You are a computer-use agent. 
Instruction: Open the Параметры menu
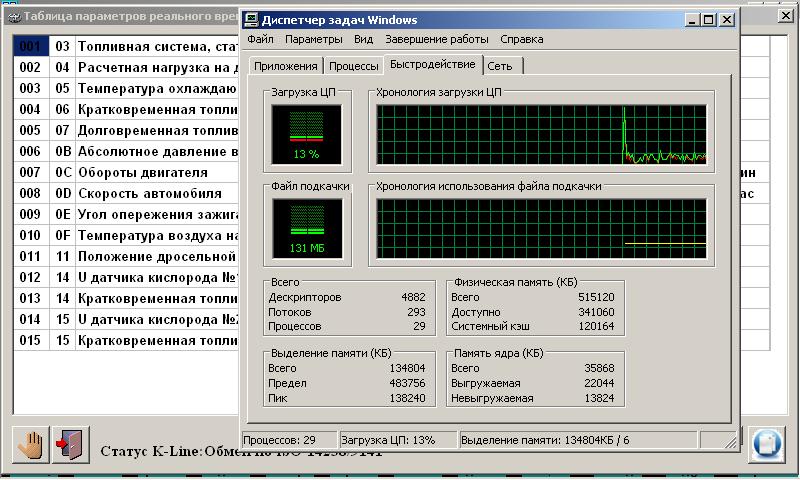pyautogui.click(x=313, y=40)
